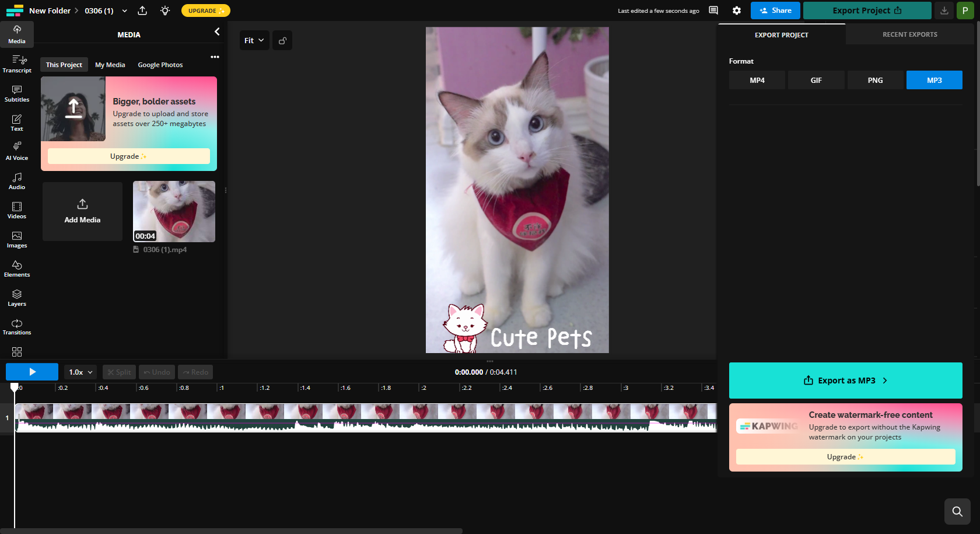This screenshot has width=980, height=534.
Task: Open the Fit zoom dropdown
Action: point(254,40)
